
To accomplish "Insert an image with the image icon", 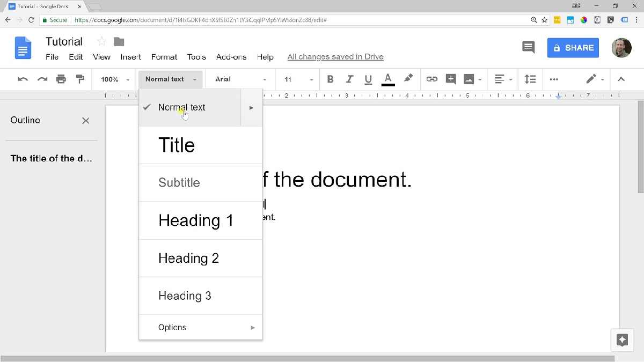I will [469, 79].
